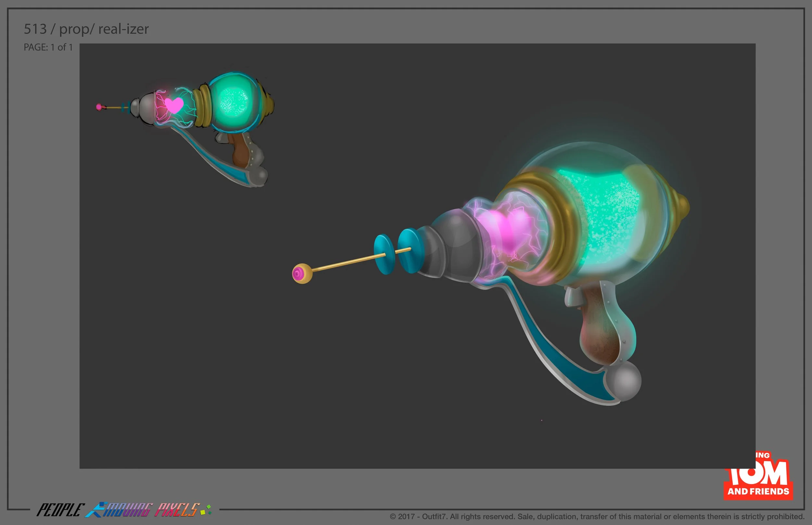The width and height of the screenshot is (812, 525).
Task: Select the 513 / prop/ real-izer title
Action: tap(86, 29)
